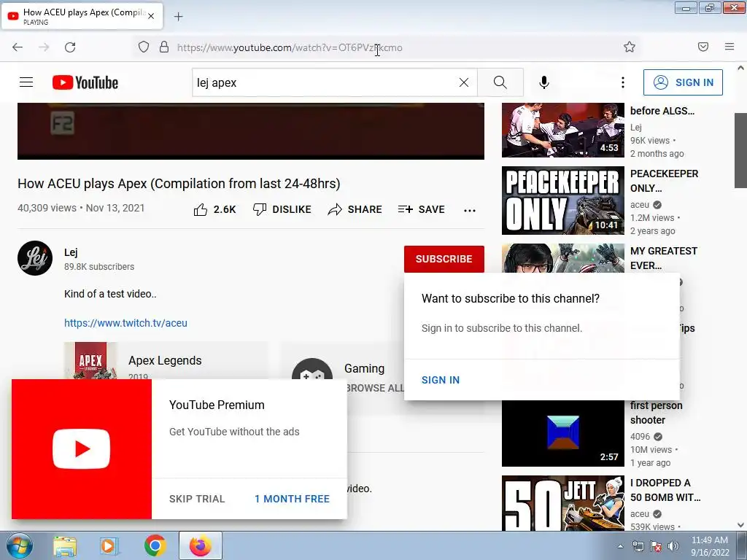
Task: Reload the page with the refresh icon
Action: (70, 47)
